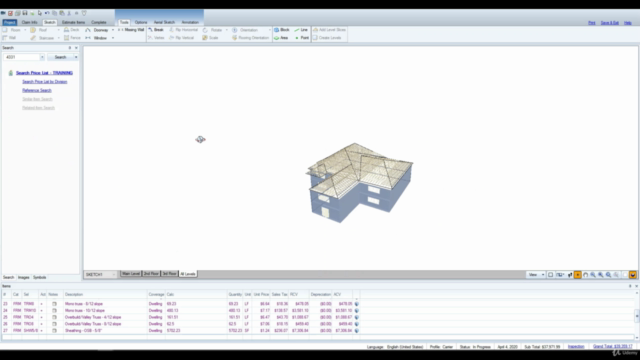The height and width of the screenshot is (360, 640).
Task: Click the Inspection link in status bar
Action: click(576, 347)
